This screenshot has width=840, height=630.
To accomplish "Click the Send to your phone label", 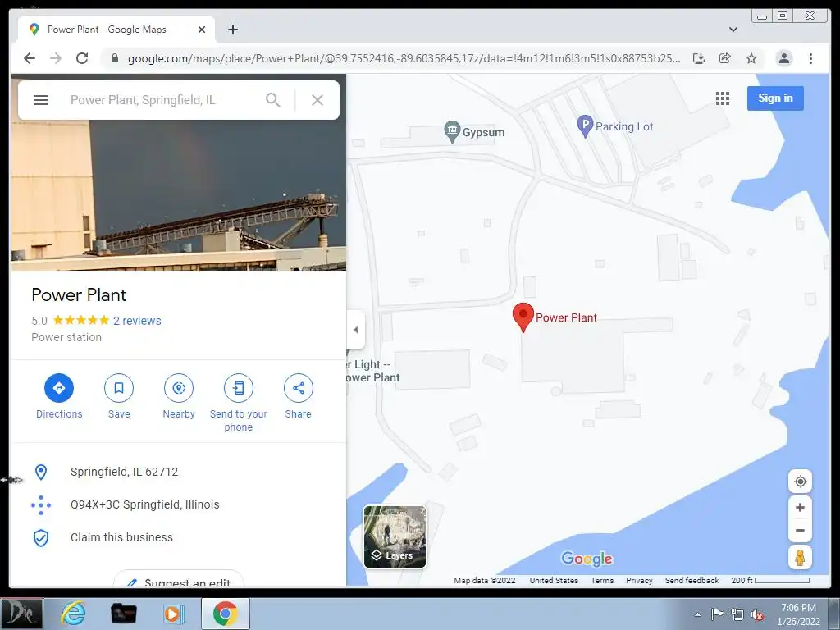I will click(x=239, y=421).
